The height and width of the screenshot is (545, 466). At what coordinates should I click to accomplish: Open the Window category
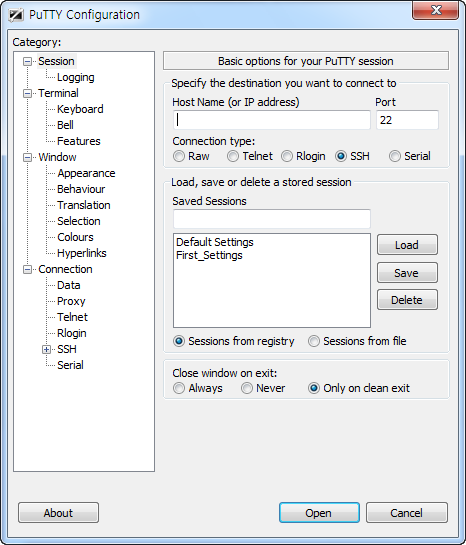click(x=57, y=157)
